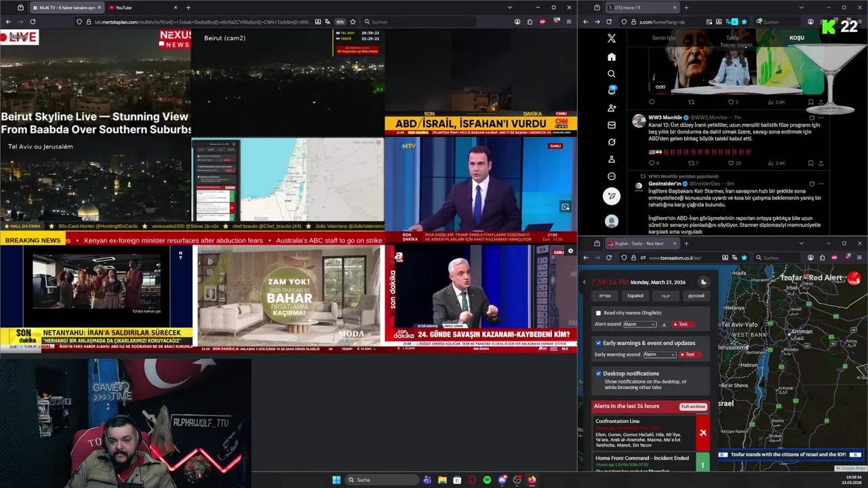Image resolution: width=868 pixels, height=488 pixels.
Task: Open Spotify from taskbar
Action: click(x=487, y=480)
